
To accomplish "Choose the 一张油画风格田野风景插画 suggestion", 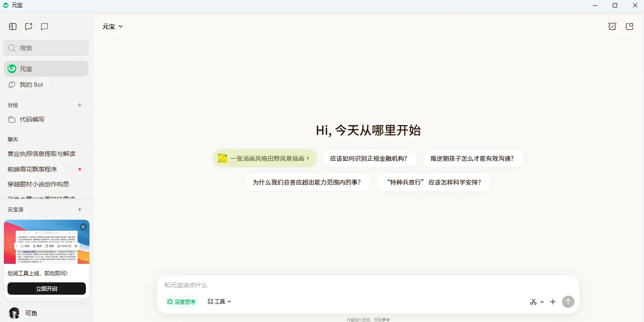I will click(265, 158).
